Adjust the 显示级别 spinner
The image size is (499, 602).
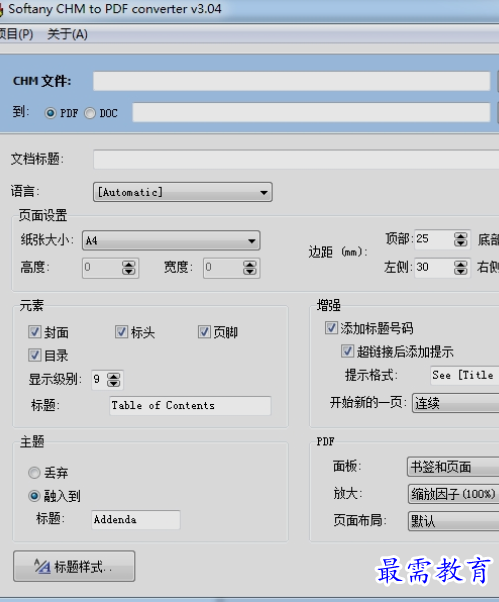[114, 380]
